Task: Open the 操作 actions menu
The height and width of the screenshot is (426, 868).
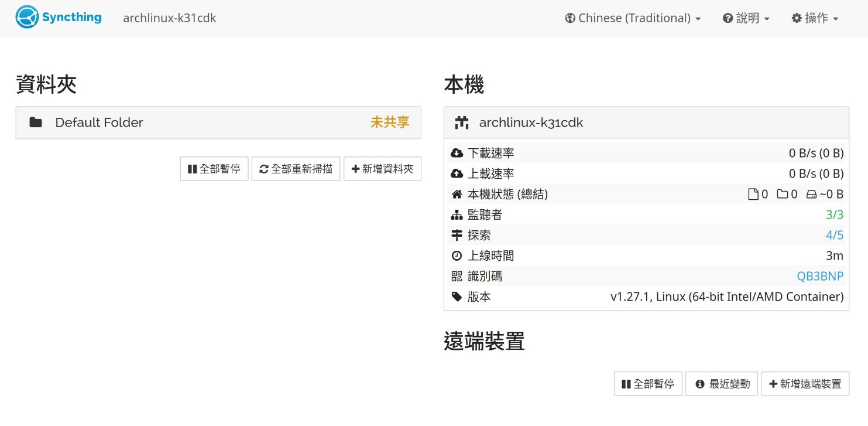Action: pos(815,18)
